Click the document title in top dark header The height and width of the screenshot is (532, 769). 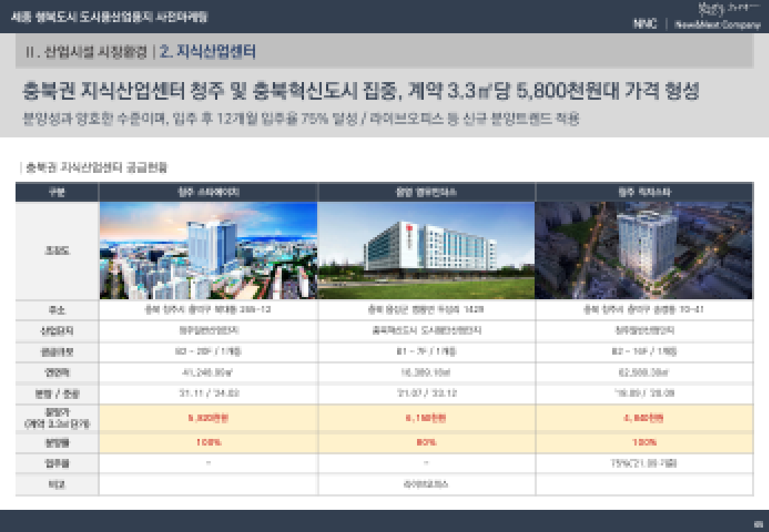coord(109,17)
